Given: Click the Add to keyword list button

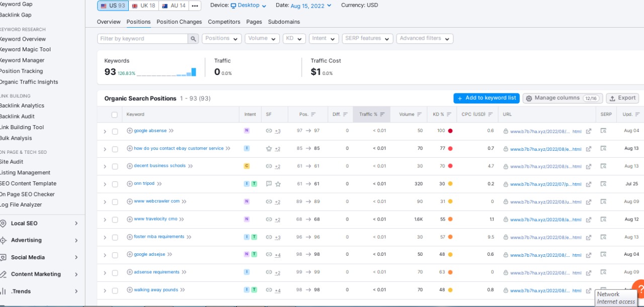Looking at the screenshot, I should tap(487, 98).
